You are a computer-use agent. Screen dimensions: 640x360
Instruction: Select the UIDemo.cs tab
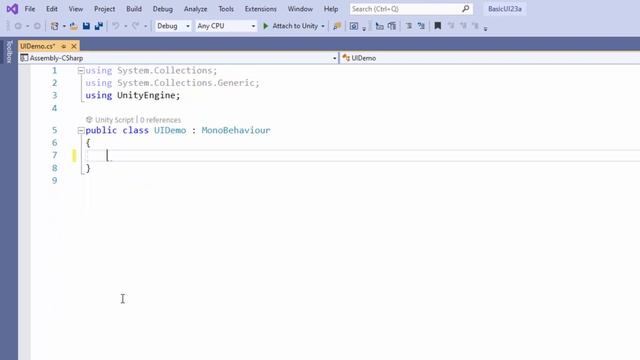coord(38,46)
